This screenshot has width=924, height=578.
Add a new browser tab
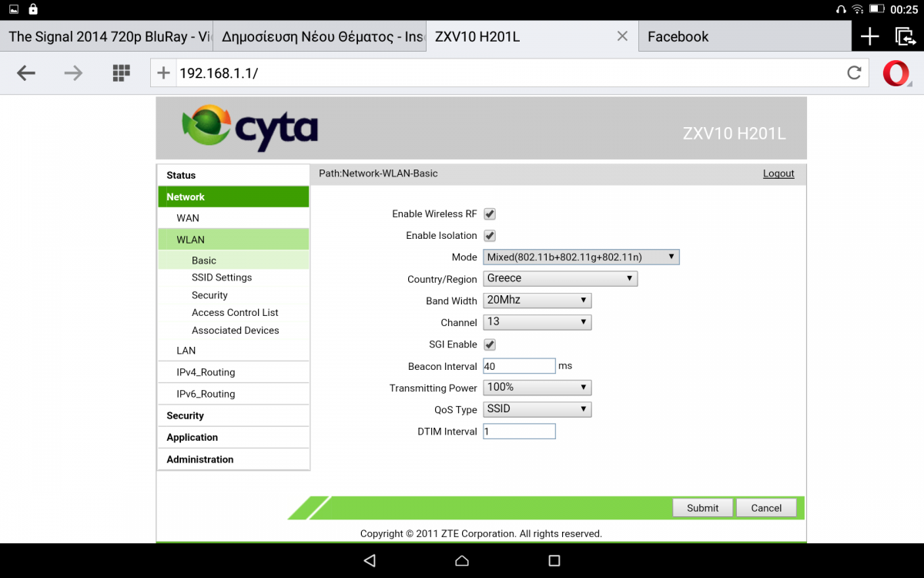[869, 36]
